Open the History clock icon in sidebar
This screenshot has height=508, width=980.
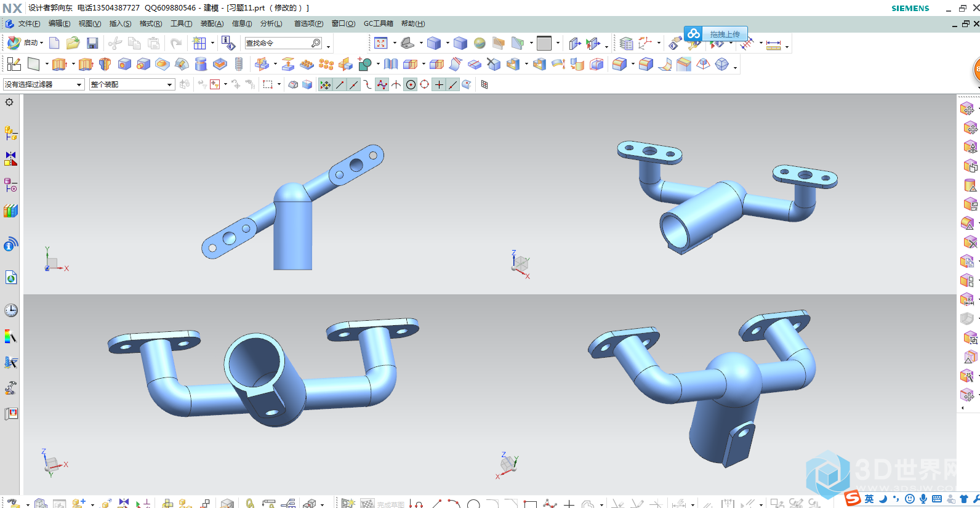tap(11, 310)
